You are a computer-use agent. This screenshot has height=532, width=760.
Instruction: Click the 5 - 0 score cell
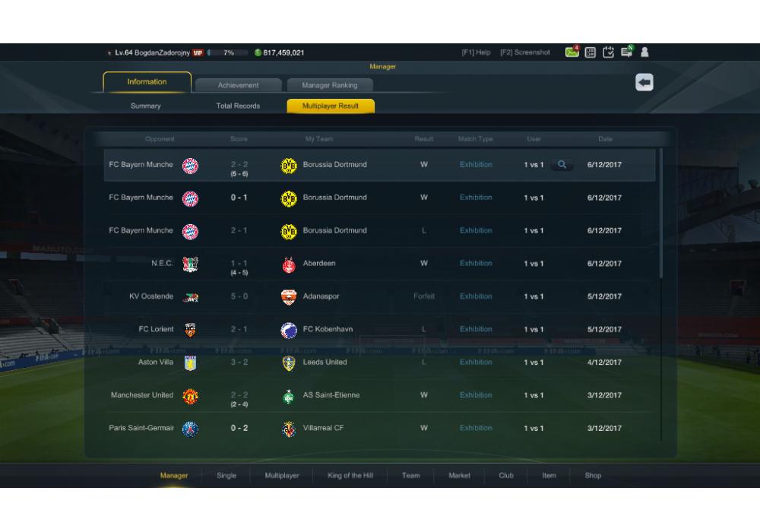pos(239,296)
